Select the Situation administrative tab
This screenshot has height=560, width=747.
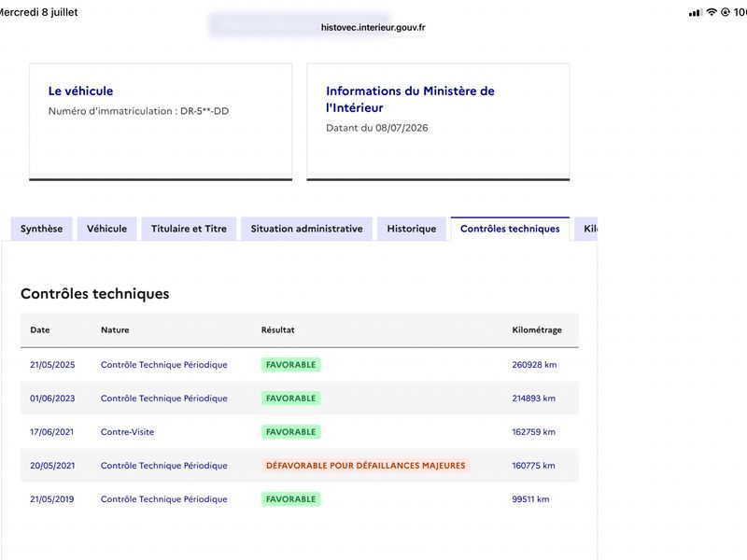coord(307,229)
